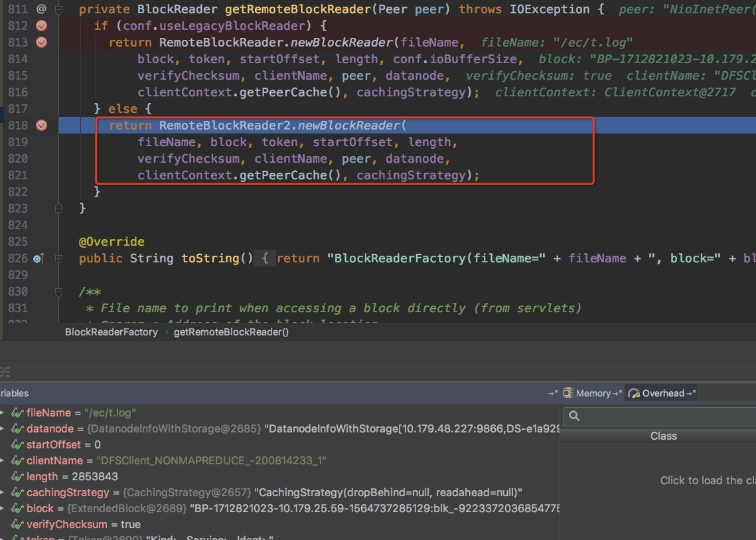
Task: Click the pin icon at the Variables header's right end
Action: click(552, 393)
